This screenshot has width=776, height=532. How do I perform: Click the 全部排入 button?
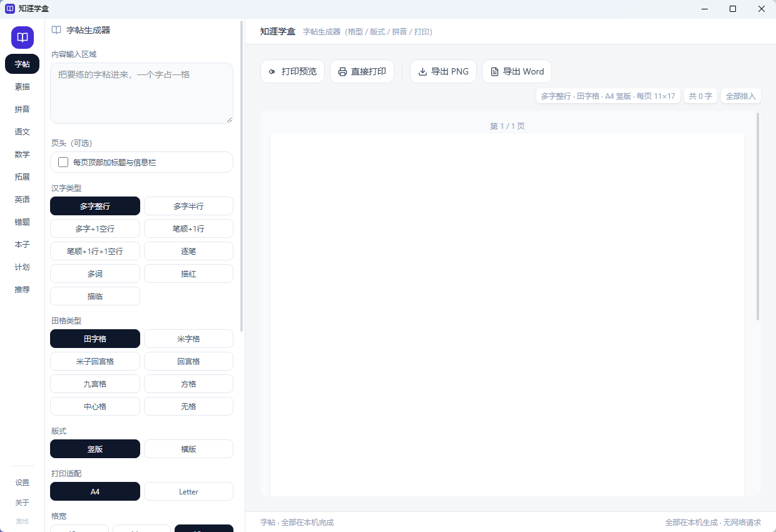pos(741,96)
